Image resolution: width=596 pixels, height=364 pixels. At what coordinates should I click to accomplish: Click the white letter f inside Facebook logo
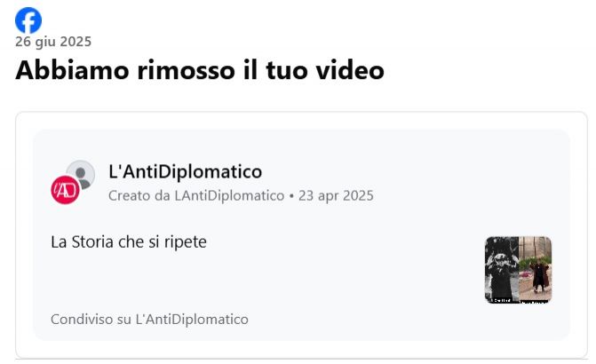30,22
